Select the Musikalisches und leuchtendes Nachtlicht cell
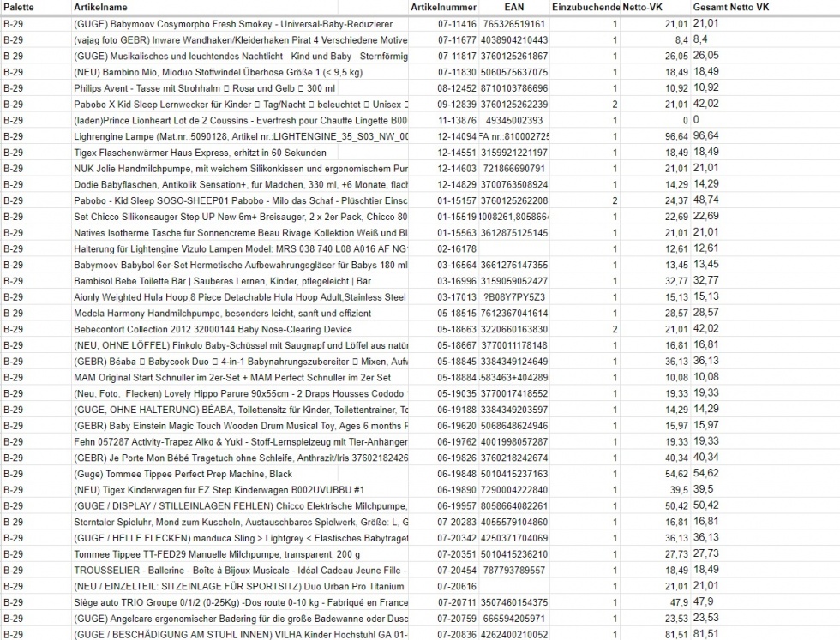The width and height of the screenshot is (840, 640). [241, 57]
